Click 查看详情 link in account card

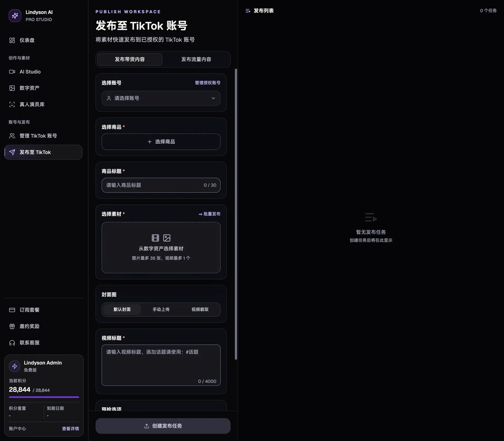[71, 429]
